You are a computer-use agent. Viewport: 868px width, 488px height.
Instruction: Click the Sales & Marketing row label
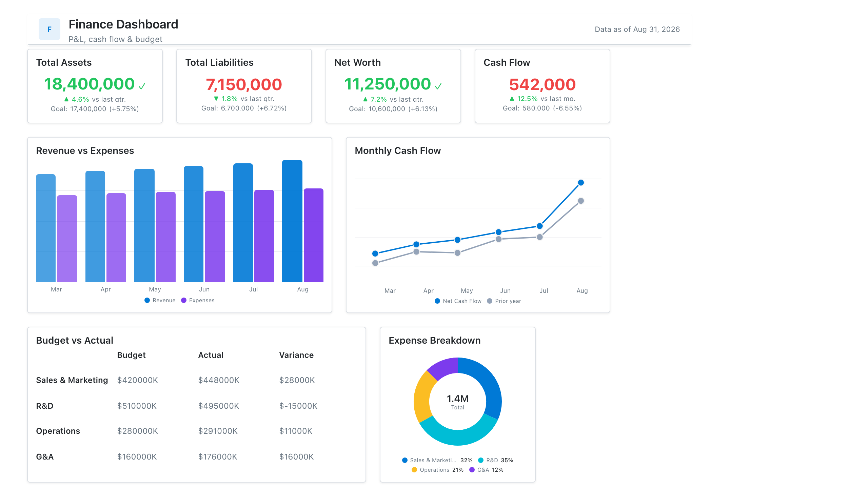(x=72, y=380)
